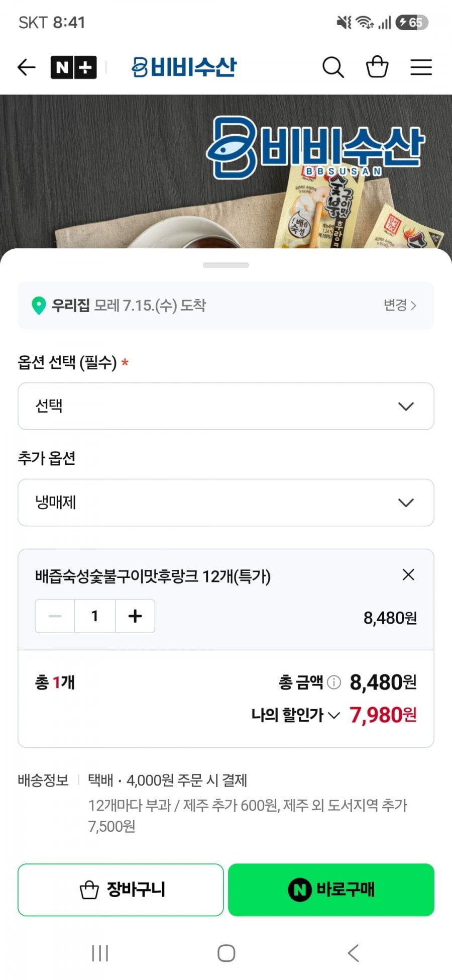
Task: Tap the Android recent apps button
Action: (x=100, y=953)
